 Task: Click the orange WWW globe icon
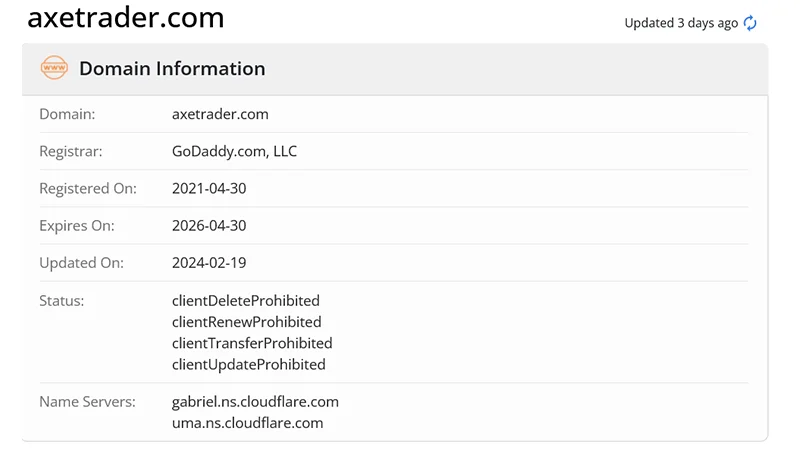pos(54,68)
